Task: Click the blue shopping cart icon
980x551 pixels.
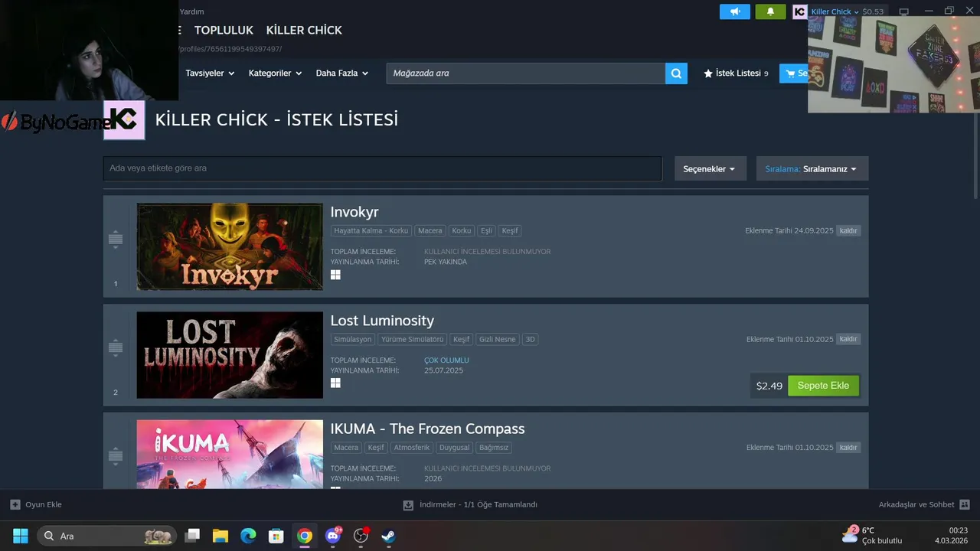Action: tap(789, 73)
